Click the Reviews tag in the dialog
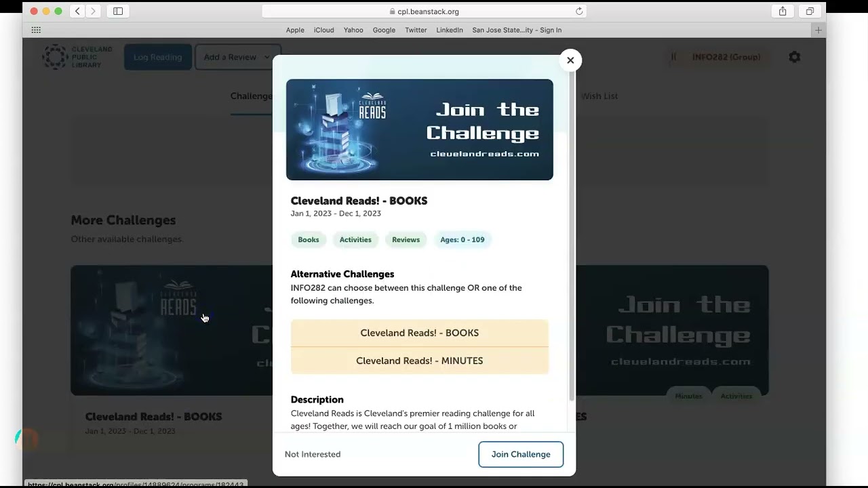This screenshot has height=488, width=868. [x=406, y=239]
